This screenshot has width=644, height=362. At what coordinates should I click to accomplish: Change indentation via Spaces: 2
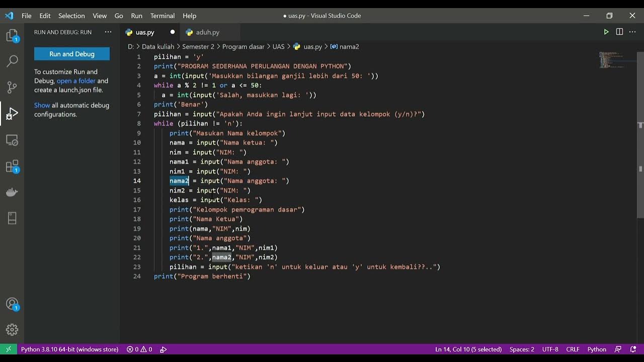pyautogui.click(x=522, y=349)
